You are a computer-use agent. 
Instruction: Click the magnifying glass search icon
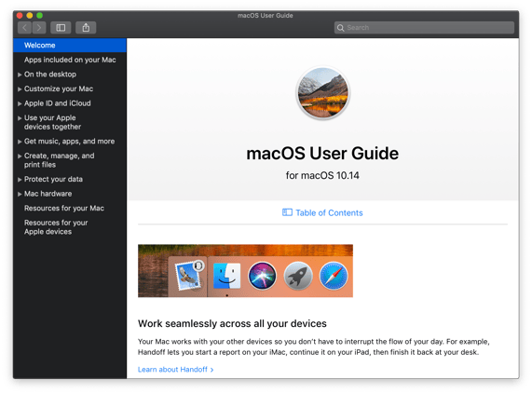click(340, 28)
